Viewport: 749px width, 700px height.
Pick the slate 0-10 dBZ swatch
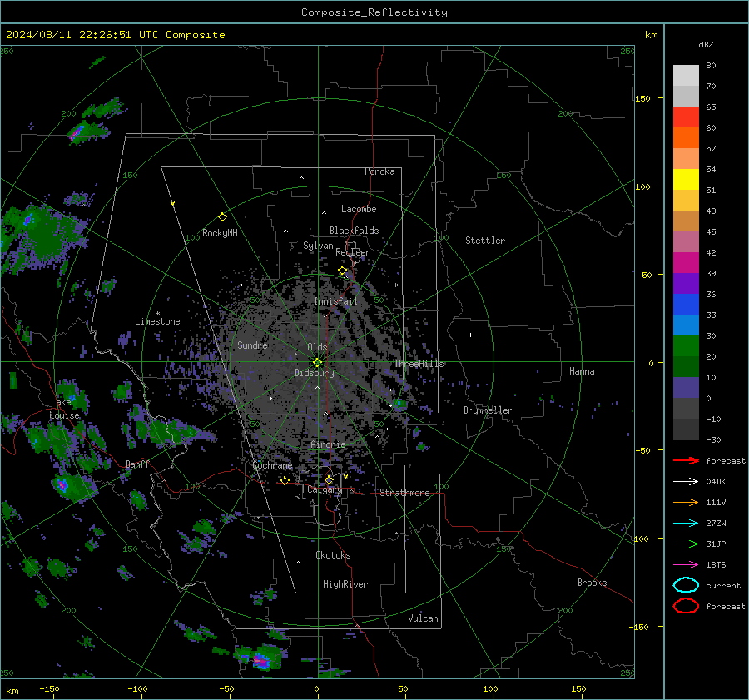[686, 387]
